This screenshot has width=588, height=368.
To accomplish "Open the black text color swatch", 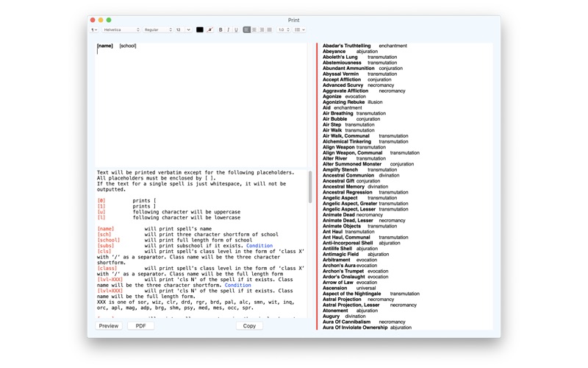I will point(200,29).
